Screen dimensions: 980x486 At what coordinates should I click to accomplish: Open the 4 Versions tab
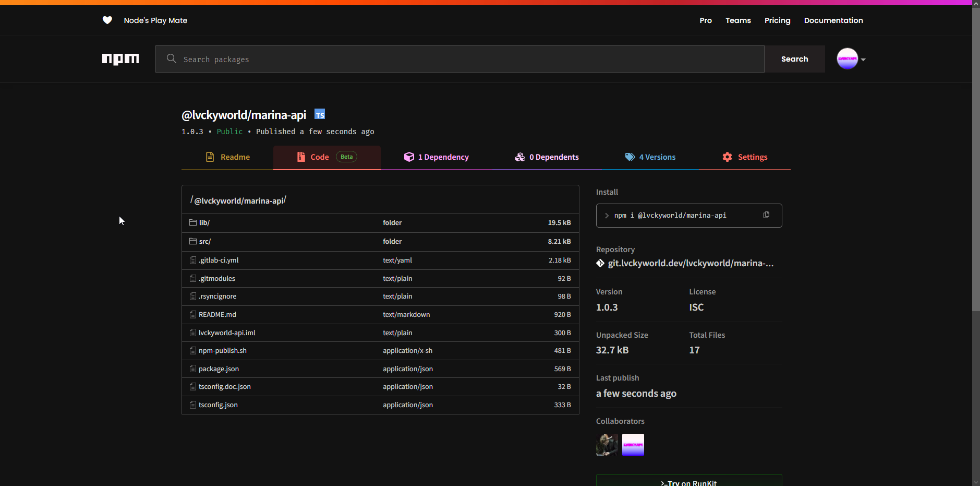click(650, 157)
